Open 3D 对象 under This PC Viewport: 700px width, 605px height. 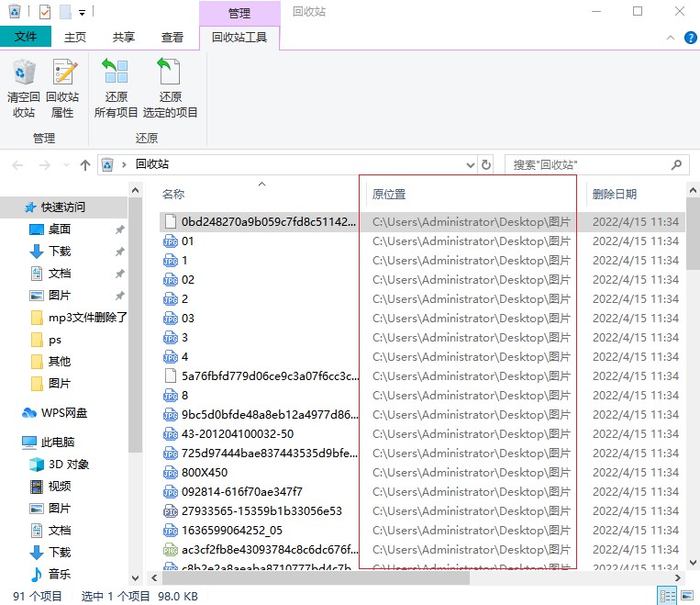coord(68,465)
